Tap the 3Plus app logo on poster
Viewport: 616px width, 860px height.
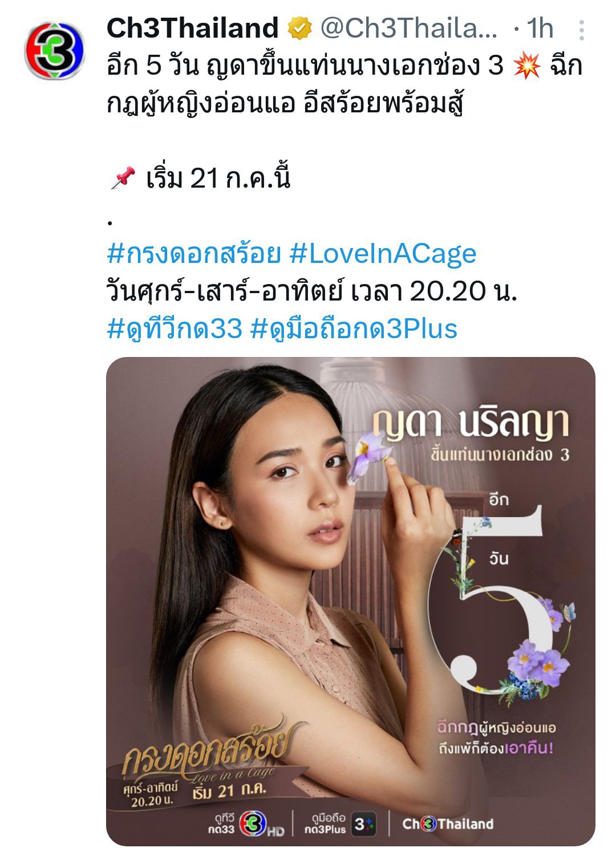(363, 824)
